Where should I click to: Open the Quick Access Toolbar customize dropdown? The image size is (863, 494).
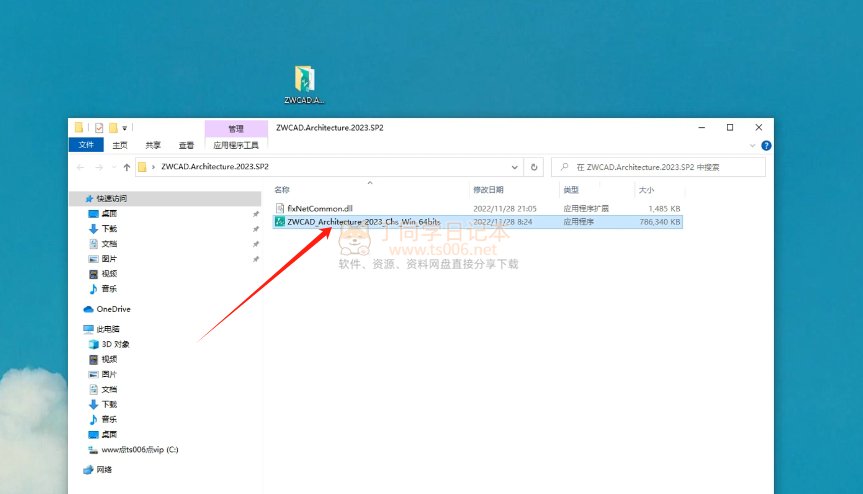(125, 128)
